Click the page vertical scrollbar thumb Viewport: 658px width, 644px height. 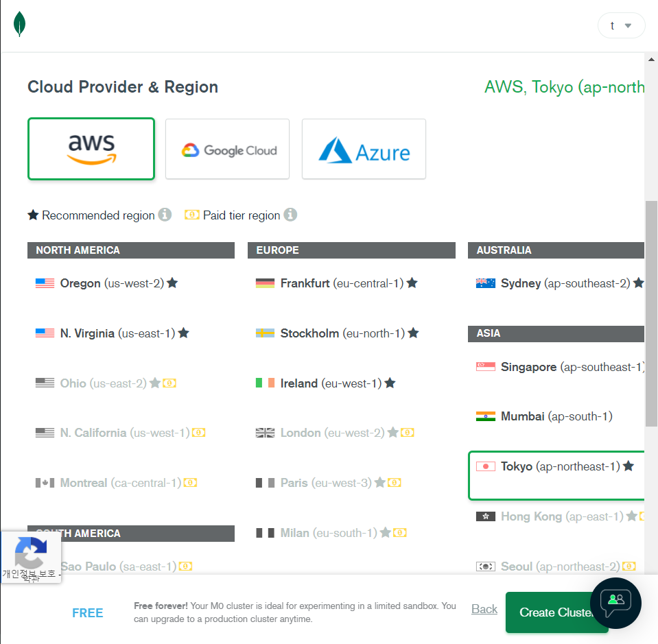click(651, 313)
